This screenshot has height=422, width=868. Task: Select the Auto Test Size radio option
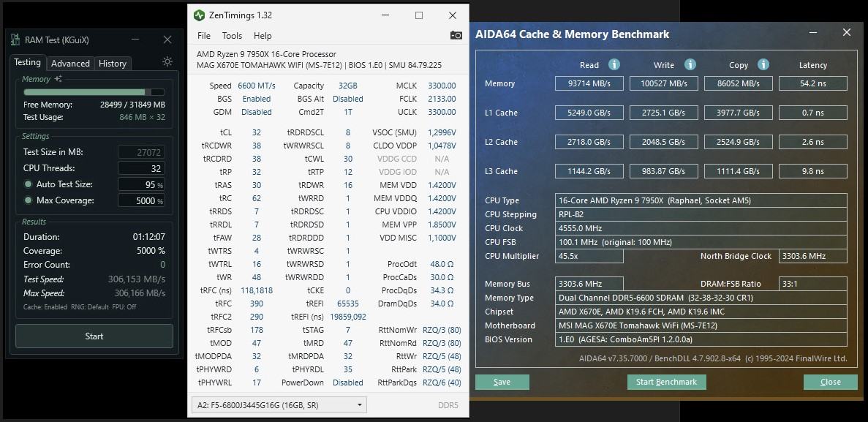pyautogui.click(x=29, y=184)
